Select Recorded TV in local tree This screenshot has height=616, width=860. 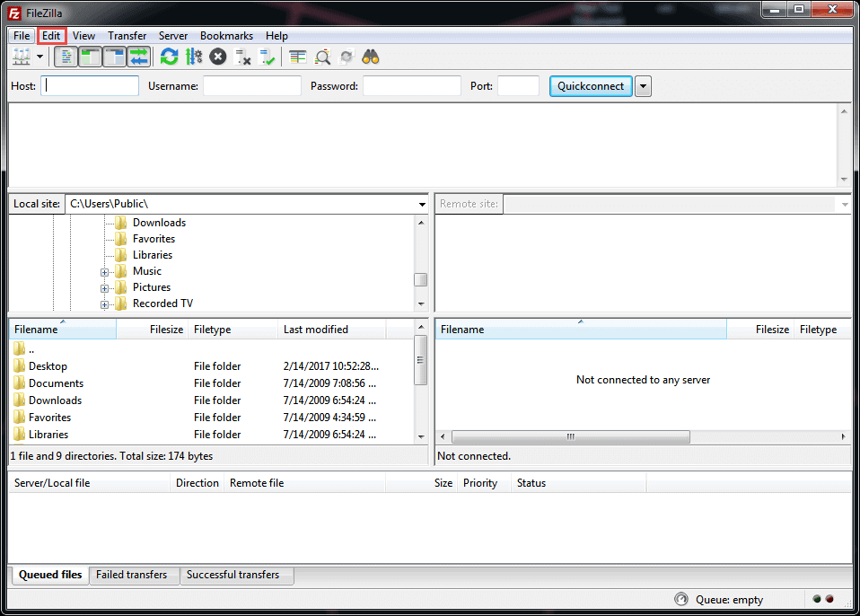[x=162, y=304]
